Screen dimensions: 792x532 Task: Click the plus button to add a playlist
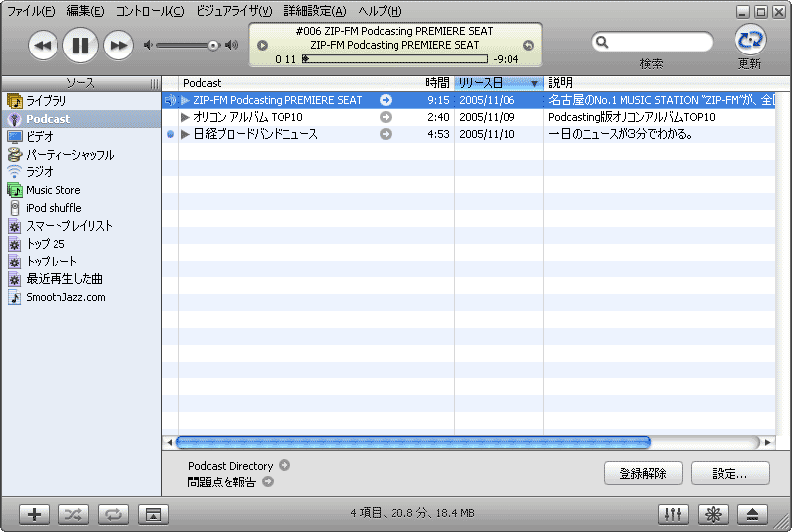[34, 515]
